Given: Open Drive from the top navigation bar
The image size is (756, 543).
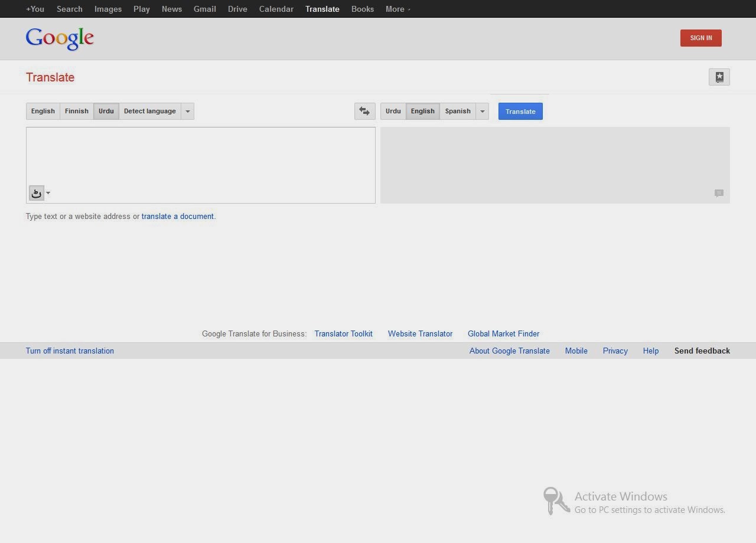Looking at the screenshot, I should pyautogui.click(x=237, y=9).
